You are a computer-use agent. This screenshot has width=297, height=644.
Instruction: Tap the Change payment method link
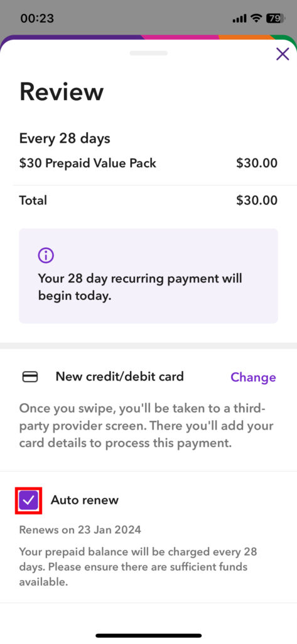(x=253, y=377)
